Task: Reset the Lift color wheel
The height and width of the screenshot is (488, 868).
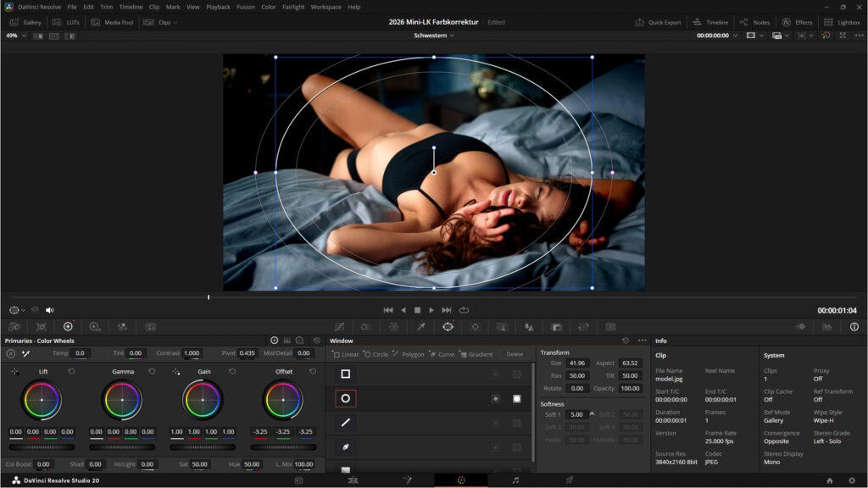Action: (71, 371)
